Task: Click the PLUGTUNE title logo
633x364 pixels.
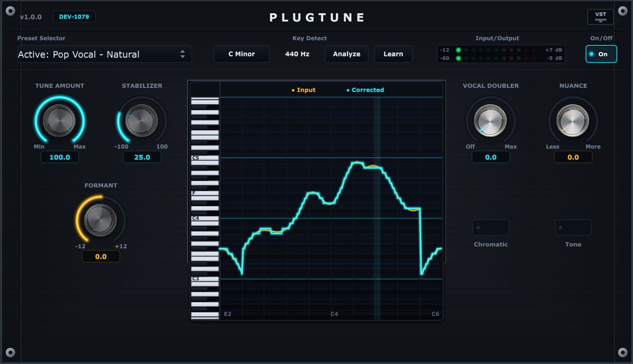Action: click(x=318, y=17)
